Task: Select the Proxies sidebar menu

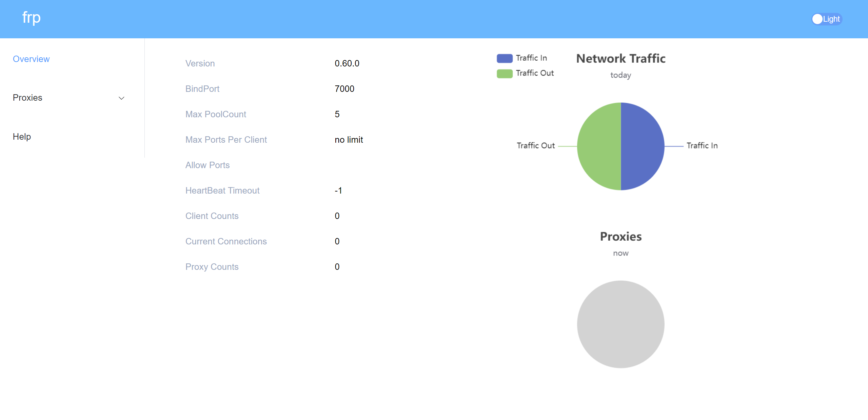Action: click(x=27, y=98)
